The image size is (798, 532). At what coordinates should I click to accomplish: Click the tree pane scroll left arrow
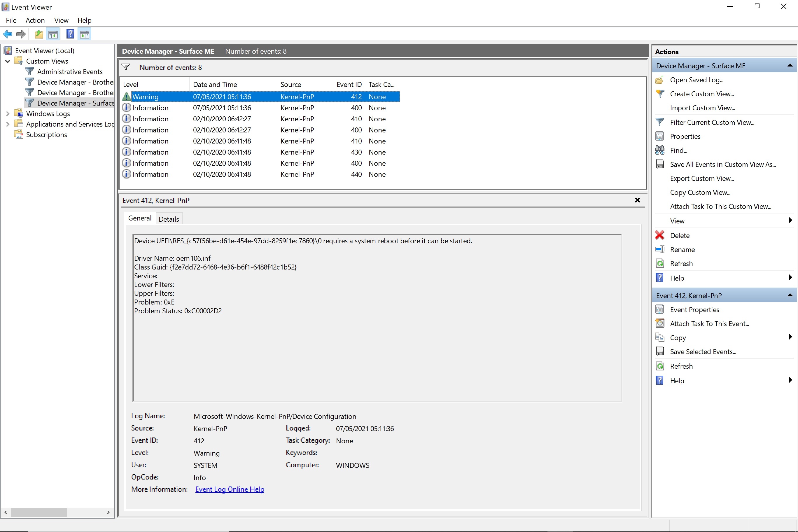pyautogui.click(x=6, y=512)
